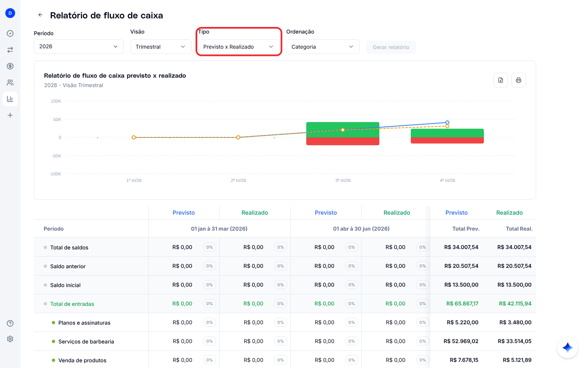Open the transfers arrows sidebar icon

point(10,50)
